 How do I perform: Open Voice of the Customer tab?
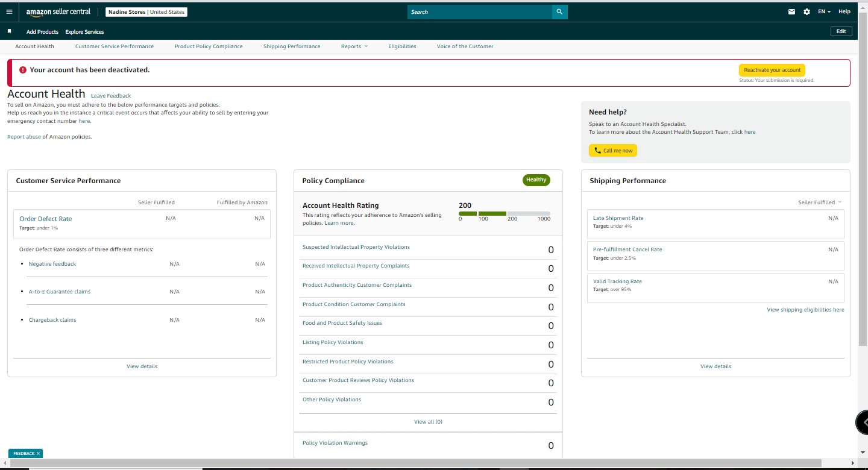[465, 46]
